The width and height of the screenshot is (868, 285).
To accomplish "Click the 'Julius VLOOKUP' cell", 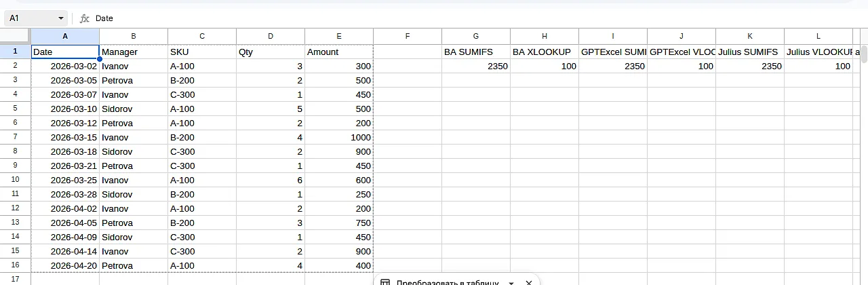I will (818, 52).
